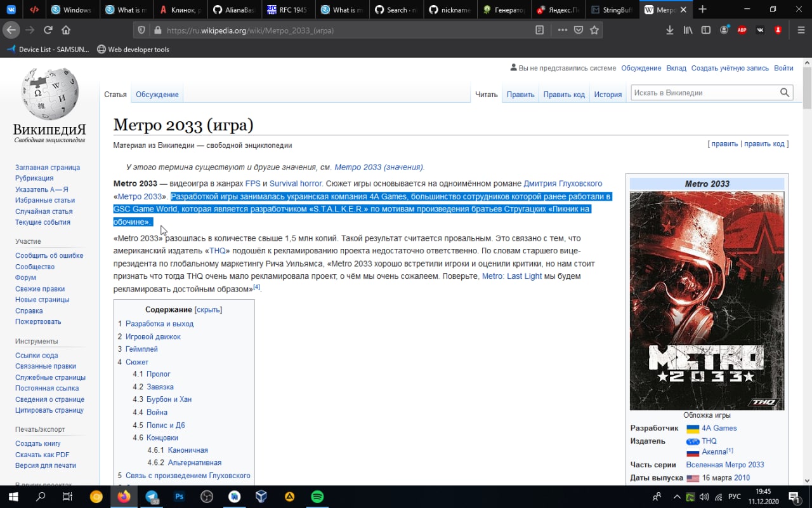812x508 pixels.
Task: Click the padlock site-info icon
Action: pyautogui.click(x=157, y=30)
